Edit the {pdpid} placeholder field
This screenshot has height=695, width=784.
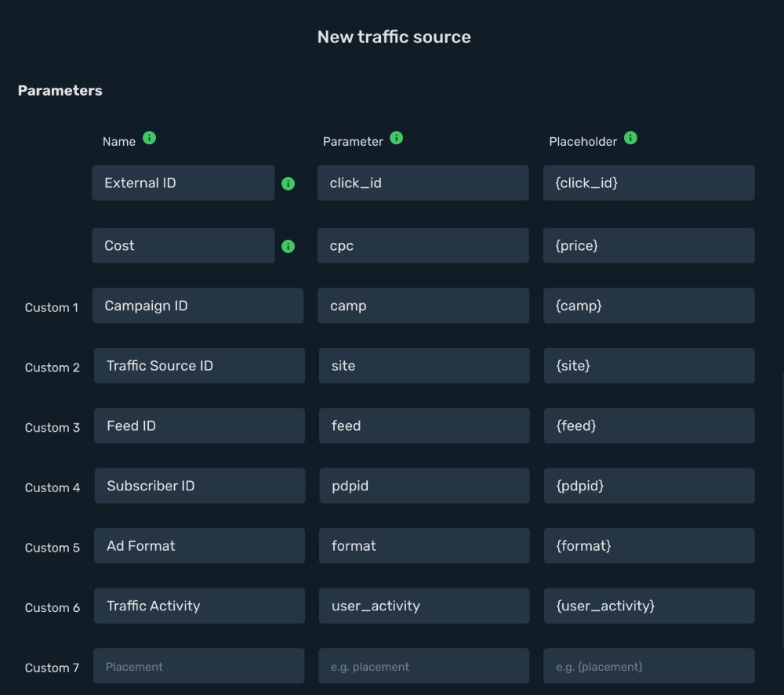click(649, 486)
